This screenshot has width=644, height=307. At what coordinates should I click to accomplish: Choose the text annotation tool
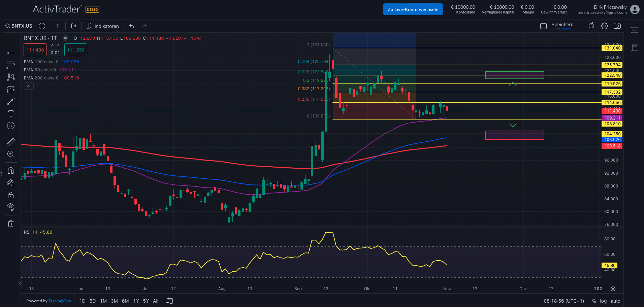pyautogui.click(x=11, y=113)
